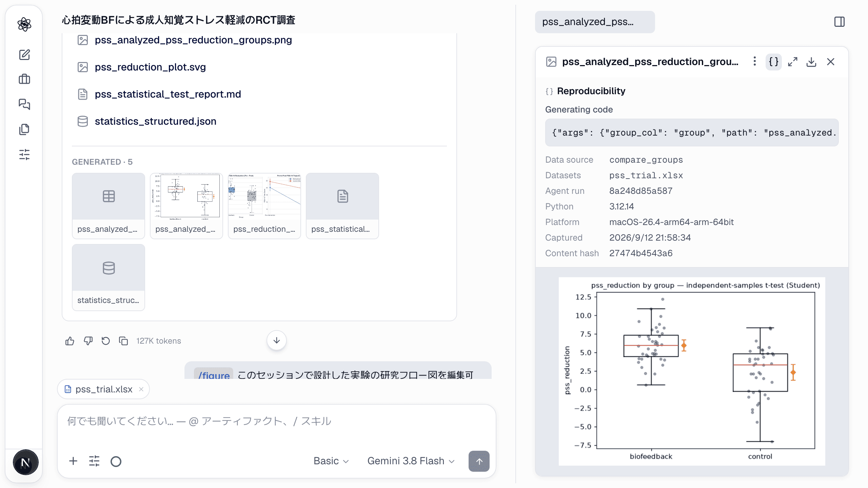
Task: Give a thumbs down to the response
Action: 88,341
